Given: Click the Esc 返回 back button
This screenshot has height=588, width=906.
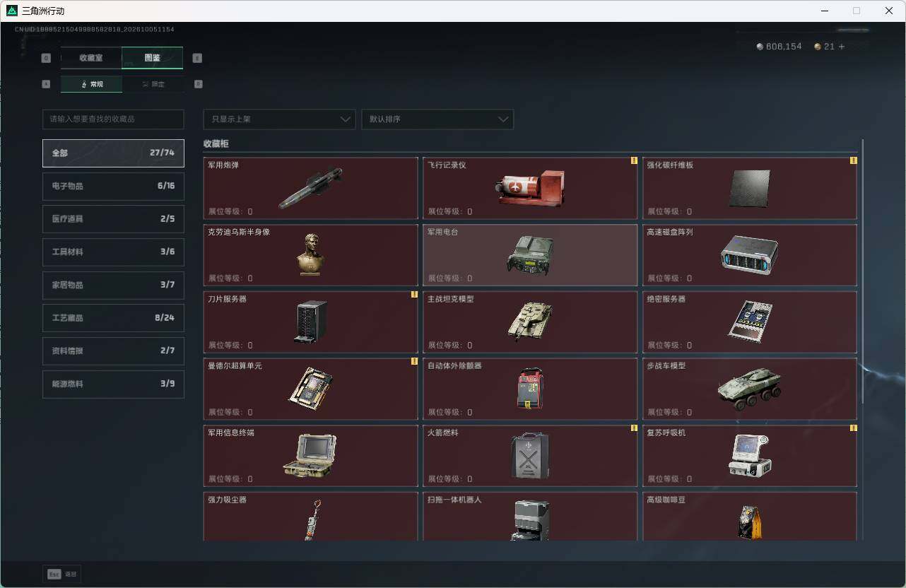Looking at the screenshot, I should (62, 575).
